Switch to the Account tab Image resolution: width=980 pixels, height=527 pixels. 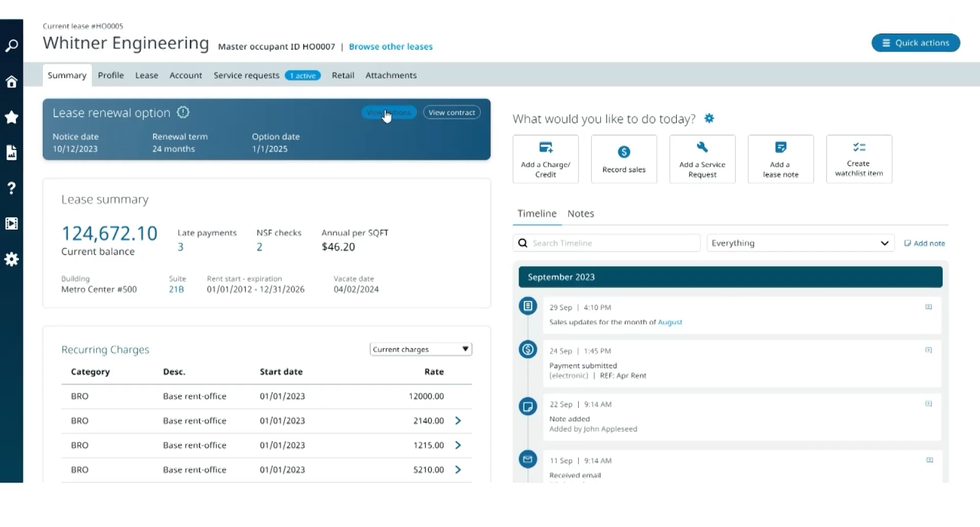point(186,75)
